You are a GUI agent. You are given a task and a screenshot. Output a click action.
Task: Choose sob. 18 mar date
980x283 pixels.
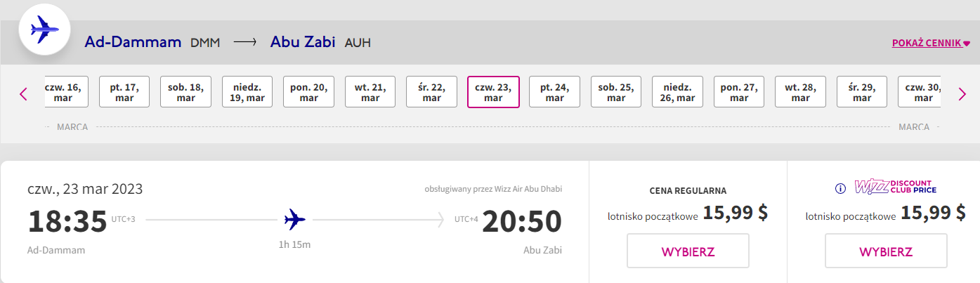[186, 92]
